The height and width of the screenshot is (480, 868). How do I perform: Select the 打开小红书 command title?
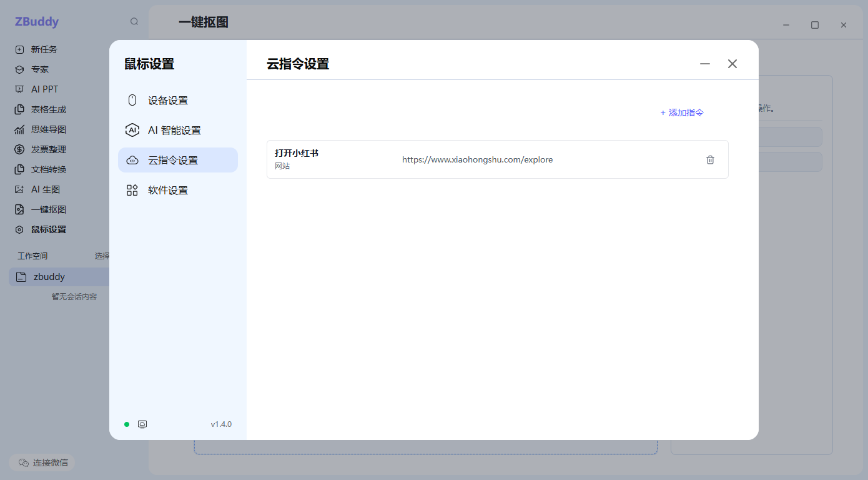click(x=297, y=153)
